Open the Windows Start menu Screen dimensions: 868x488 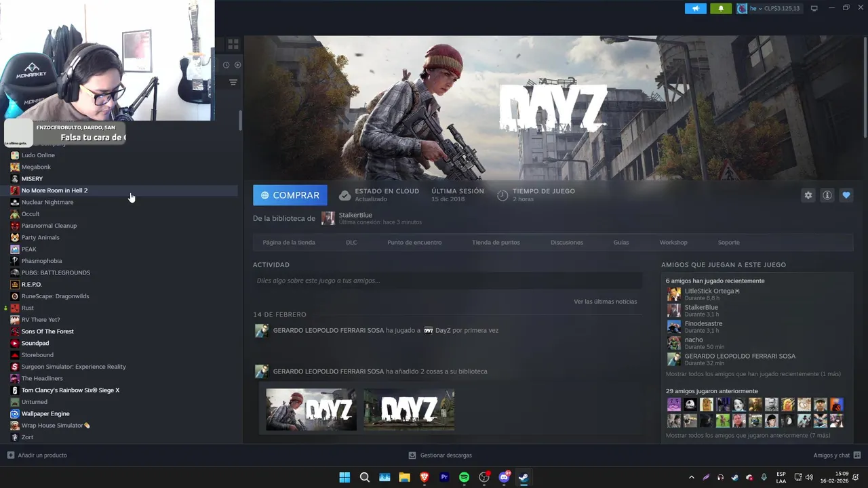pyautogui.click(x=344, y=477)
